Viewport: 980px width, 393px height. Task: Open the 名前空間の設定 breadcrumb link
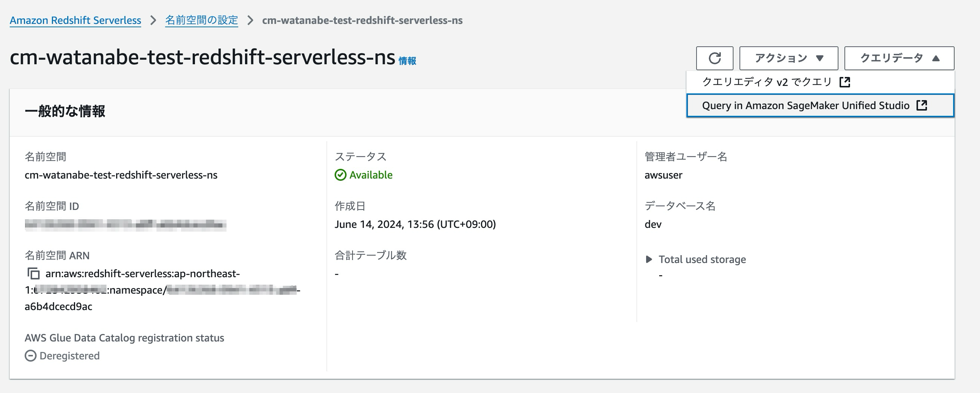[201, 20]
